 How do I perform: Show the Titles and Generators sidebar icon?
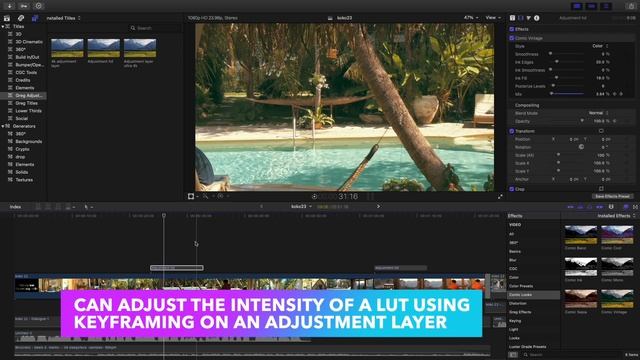35,18
